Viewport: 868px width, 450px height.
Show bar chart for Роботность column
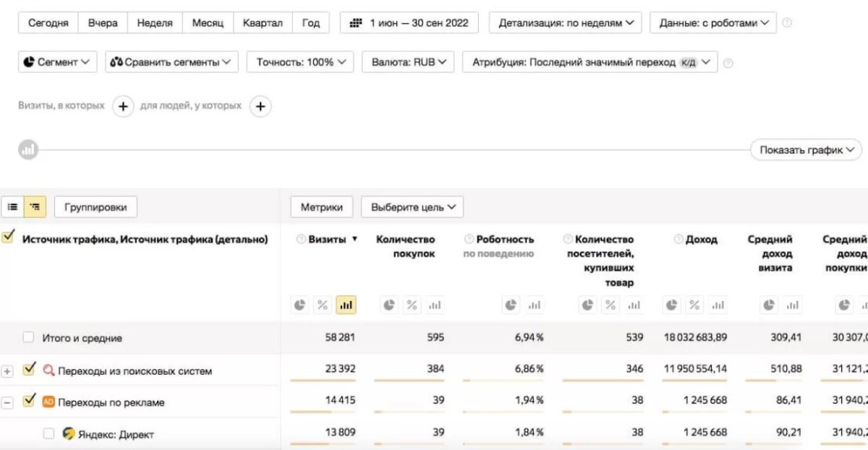coord(534,305)
